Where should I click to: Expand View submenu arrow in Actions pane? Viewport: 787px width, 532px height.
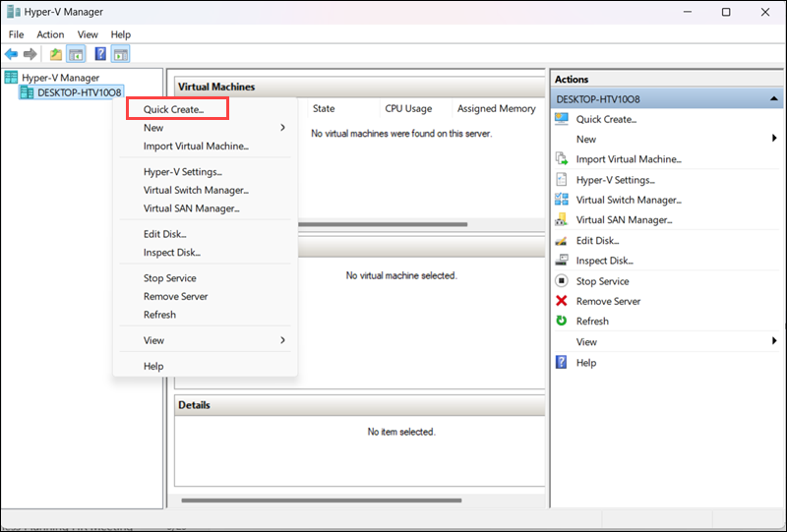[x=774, y=341]
